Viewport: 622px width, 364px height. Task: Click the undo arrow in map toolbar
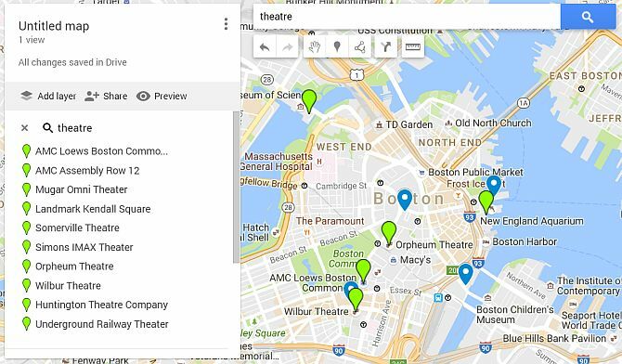pos(265,47)
